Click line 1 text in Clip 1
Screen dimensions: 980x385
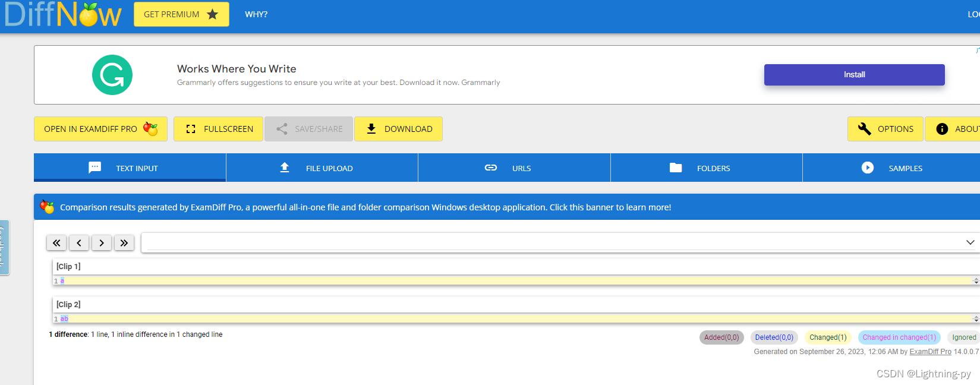point(62,280)
